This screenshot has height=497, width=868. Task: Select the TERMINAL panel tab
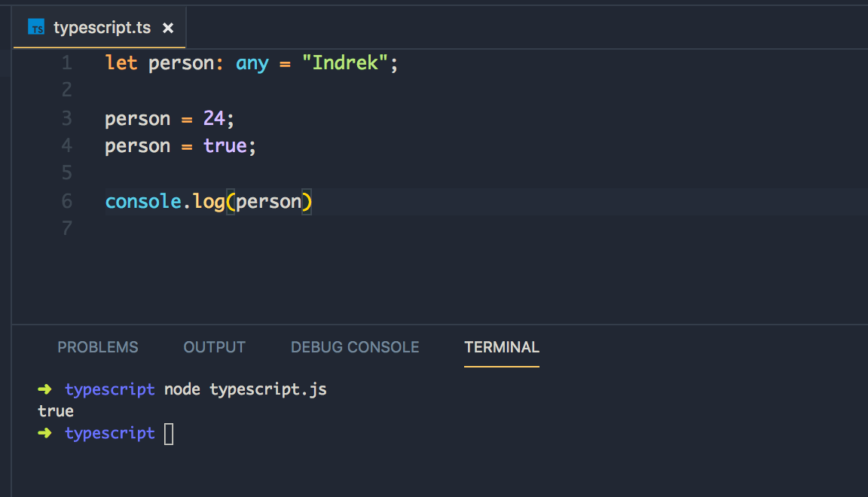[x=502, y=347]
